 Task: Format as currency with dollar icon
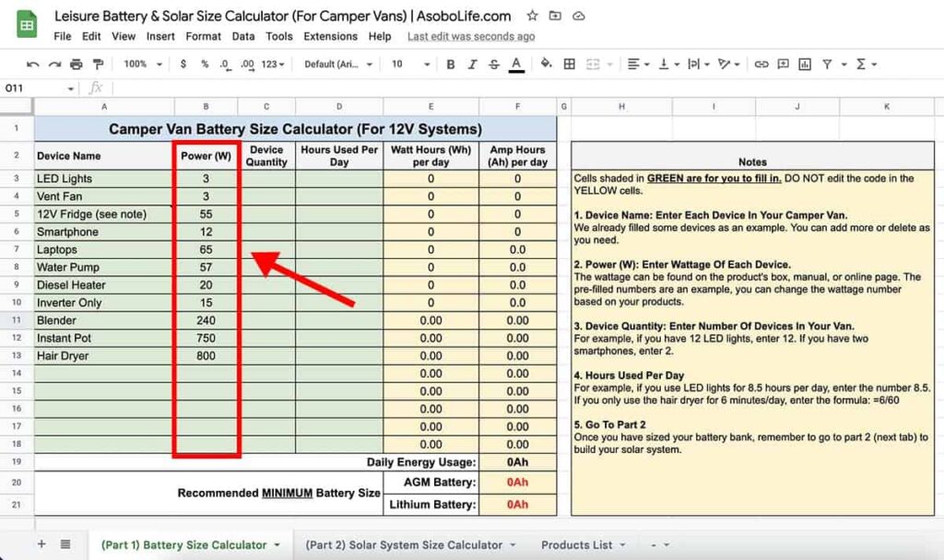(183, 64)
